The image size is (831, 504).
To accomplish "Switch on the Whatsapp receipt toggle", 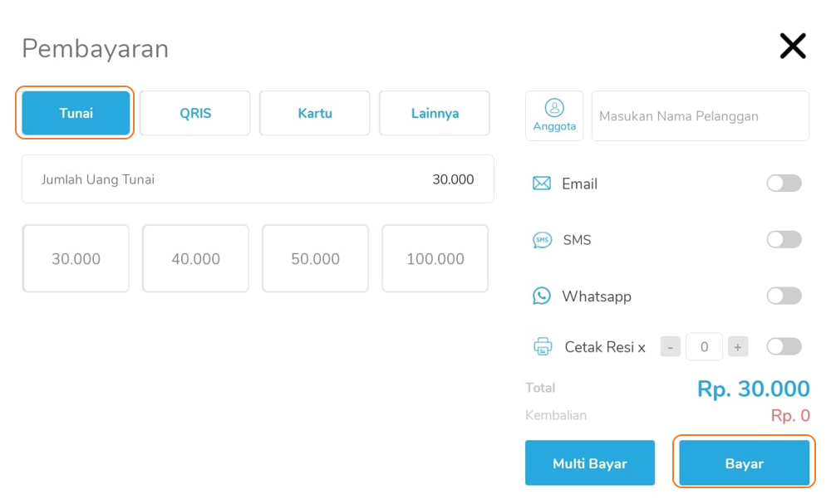I will point(784,296).
